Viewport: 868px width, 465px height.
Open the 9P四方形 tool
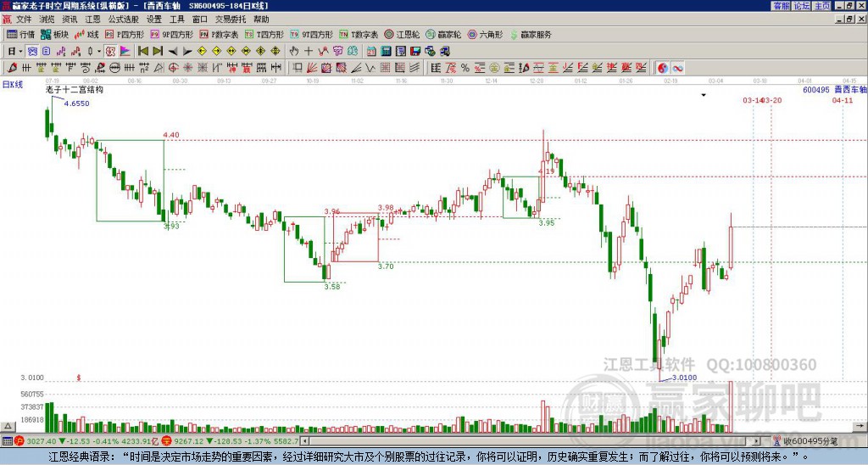coord(171,34)
